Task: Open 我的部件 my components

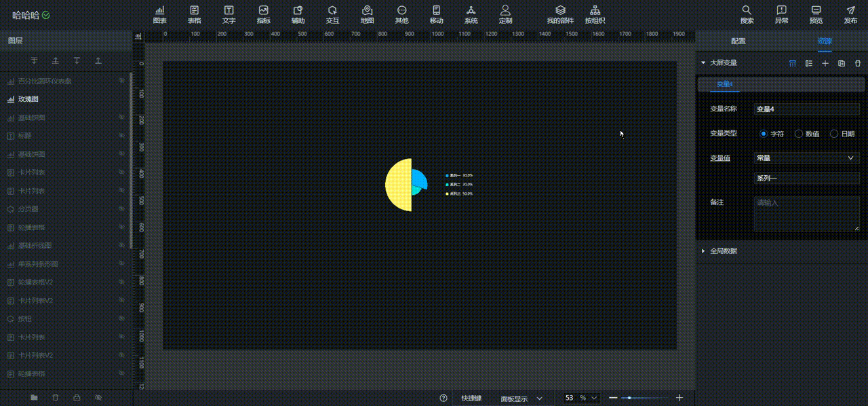Action: tap(560, 14)
